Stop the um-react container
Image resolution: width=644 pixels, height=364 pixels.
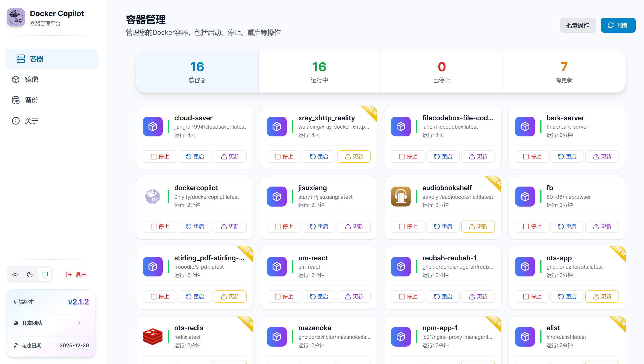(283, 296)
